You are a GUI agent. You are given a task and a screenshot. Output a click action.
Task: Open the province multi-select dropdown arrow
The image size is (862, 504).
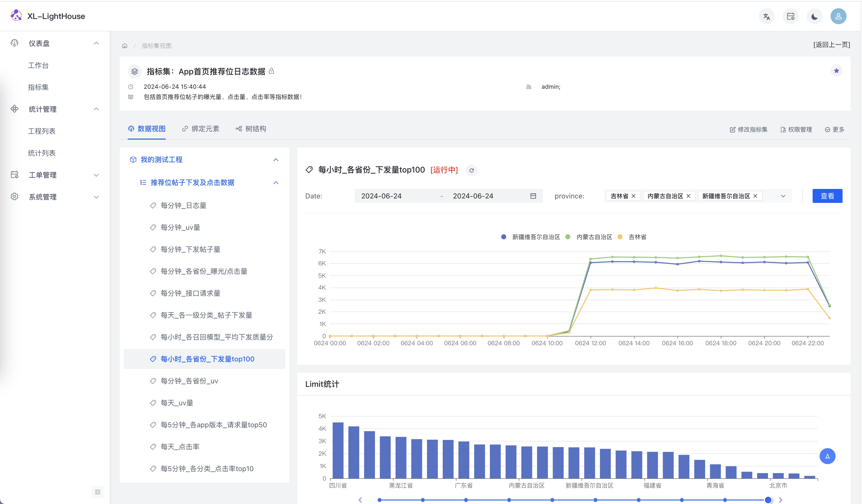coord(783,196)
